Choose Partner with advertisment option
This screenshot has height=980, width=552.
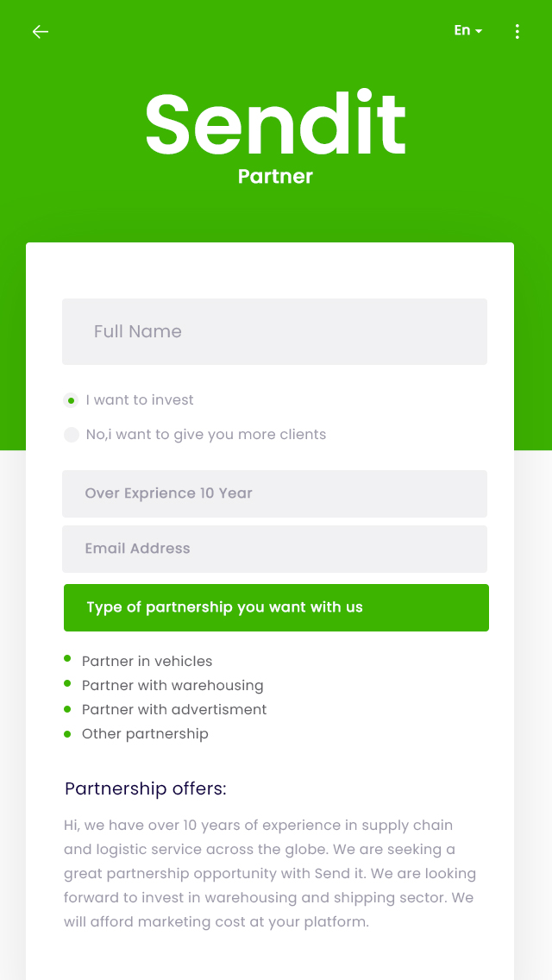click(174, 710)
